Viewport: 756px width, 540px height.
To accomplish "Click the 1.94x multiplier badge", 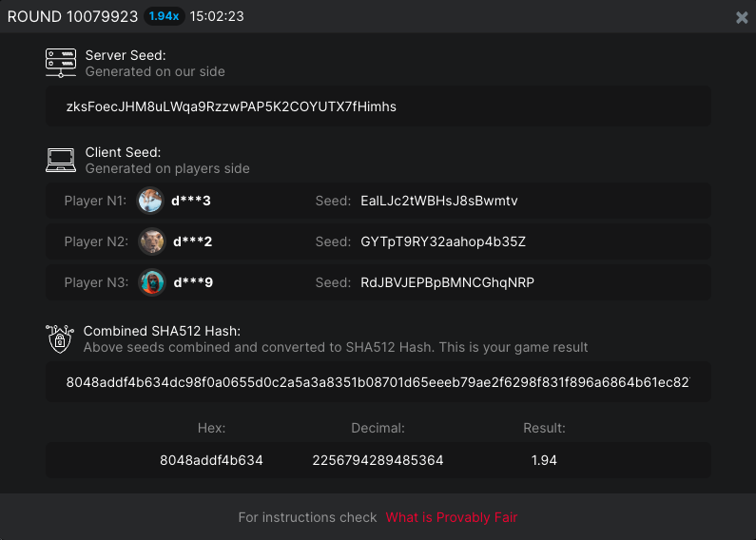I will [x=164, y=16].
